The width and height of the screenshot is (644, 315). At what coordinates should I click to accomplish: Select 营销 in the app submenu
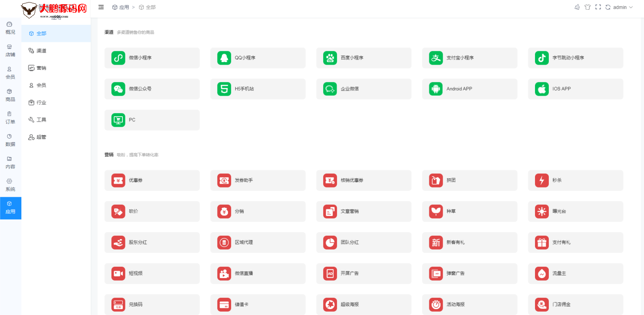click(x=41, y=68)
